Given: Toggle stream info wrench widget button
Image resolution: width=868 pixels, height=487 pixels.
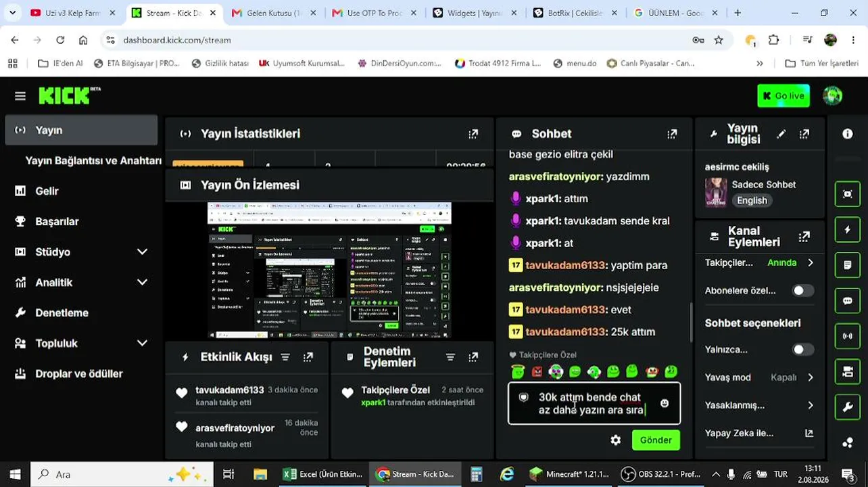Looking at the screenshot, I should tap(848, 407).
